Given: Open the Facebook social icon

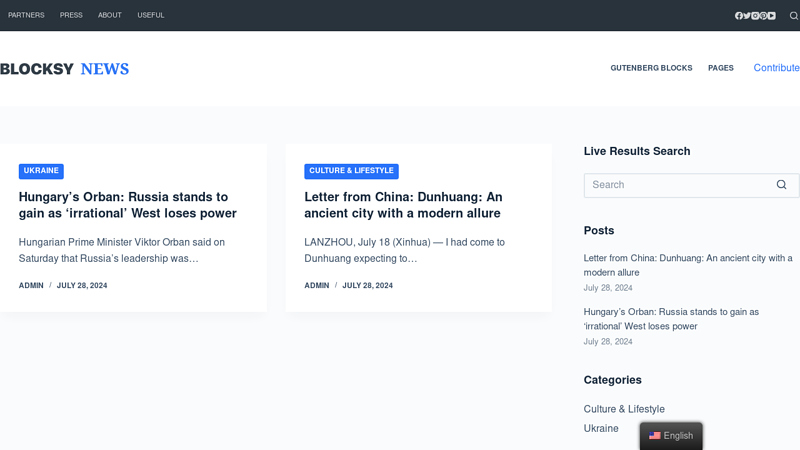Looking at the screenshot, I should click(x=739, y=16).
